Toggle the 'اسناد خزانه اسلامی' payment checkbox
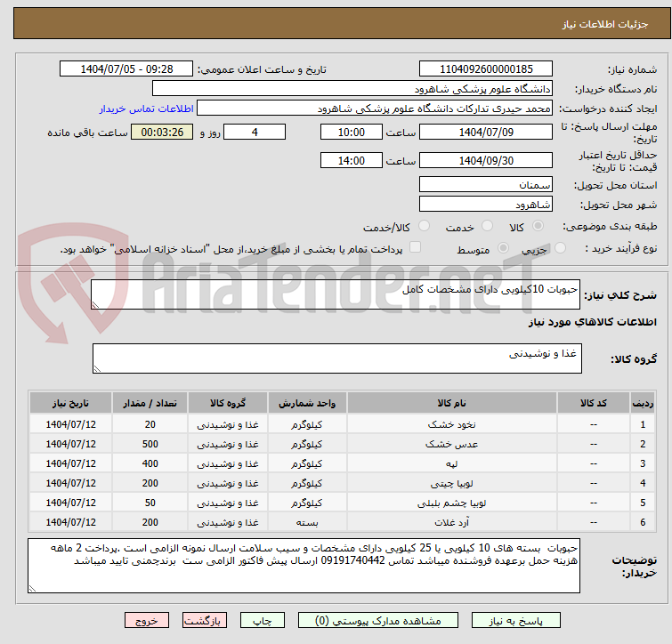 pyautogui.click(x=415, y=248)
